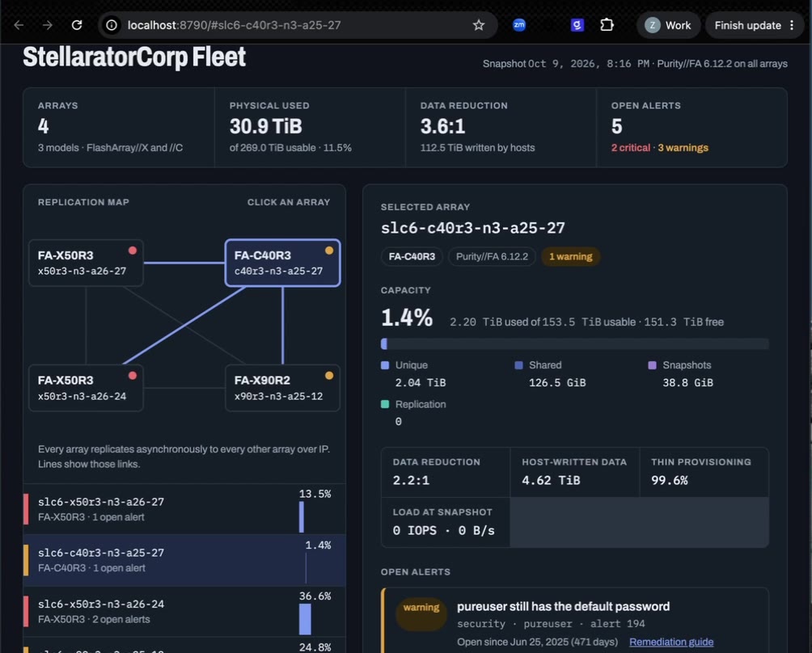This screenshot has height=653, width=812.
Task: Click Data Reduction 3.6:1 summary card
Action: [x=501, y=128]
